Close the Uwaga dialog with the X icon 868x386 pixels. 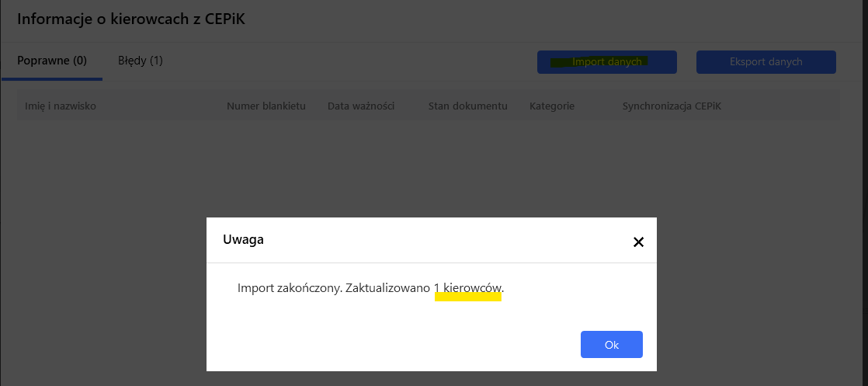(638, 242)
